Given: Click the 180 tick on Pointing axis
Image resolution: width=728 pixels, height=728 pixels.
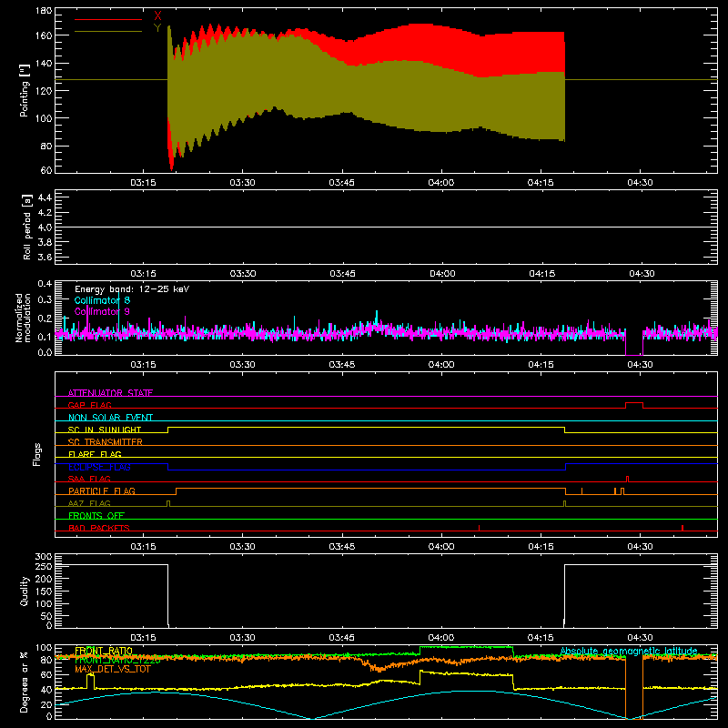Looking at the screenshot, I should 44,11.
